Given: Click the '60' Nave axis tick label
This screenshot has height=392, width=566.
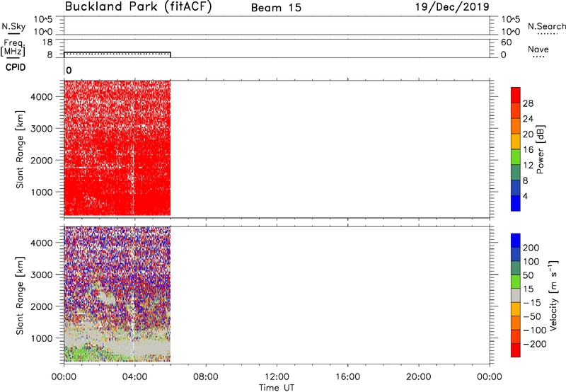Looking at the screenshot, I should (x=506, y=42).
